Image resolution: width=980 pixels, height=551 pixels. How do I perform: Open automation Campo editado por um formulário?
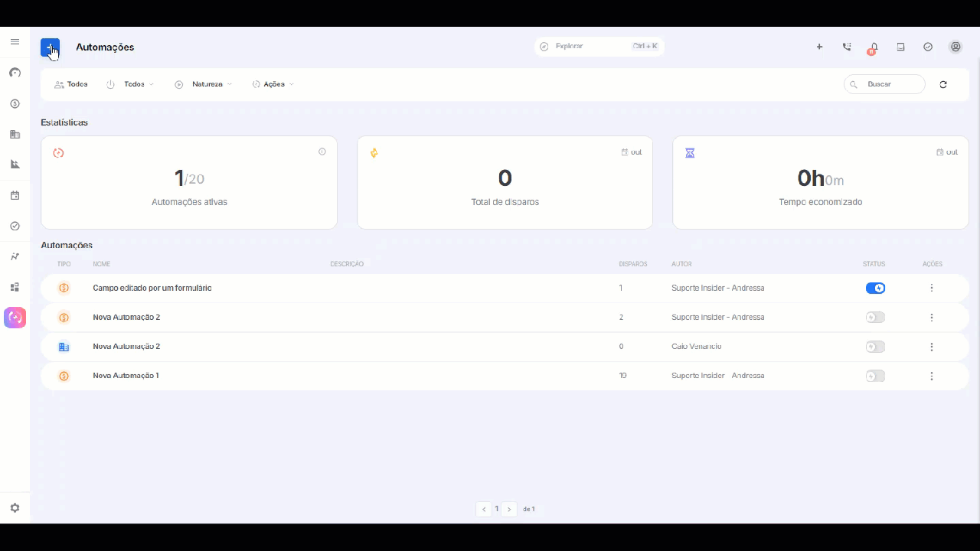(152, 289)
